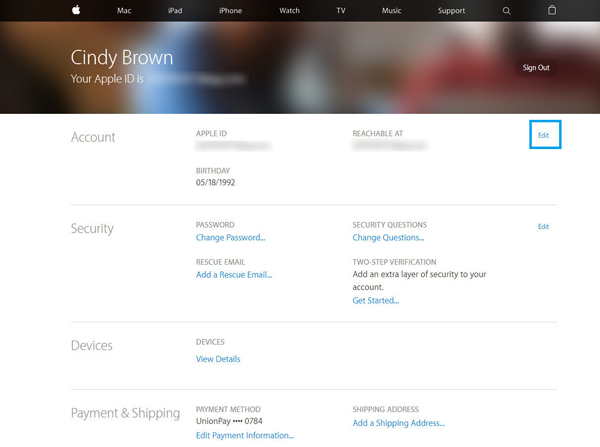
Task: Click the SECURITY QUESTIONS label
Action: coord(390,225)
